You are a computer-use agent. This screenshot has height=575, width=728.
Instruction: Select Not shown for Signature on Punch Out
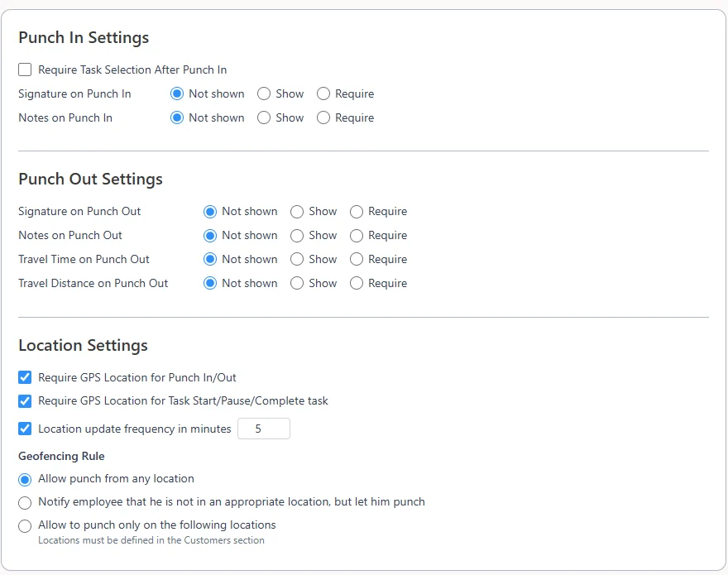tap(210, 212)
